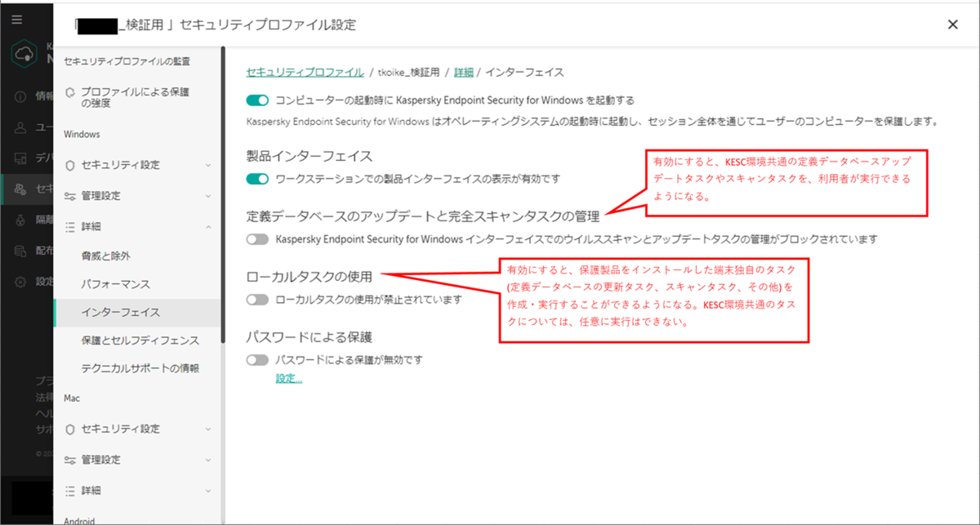Open 脅威と除外 settings page

click(x=106, y=257)
